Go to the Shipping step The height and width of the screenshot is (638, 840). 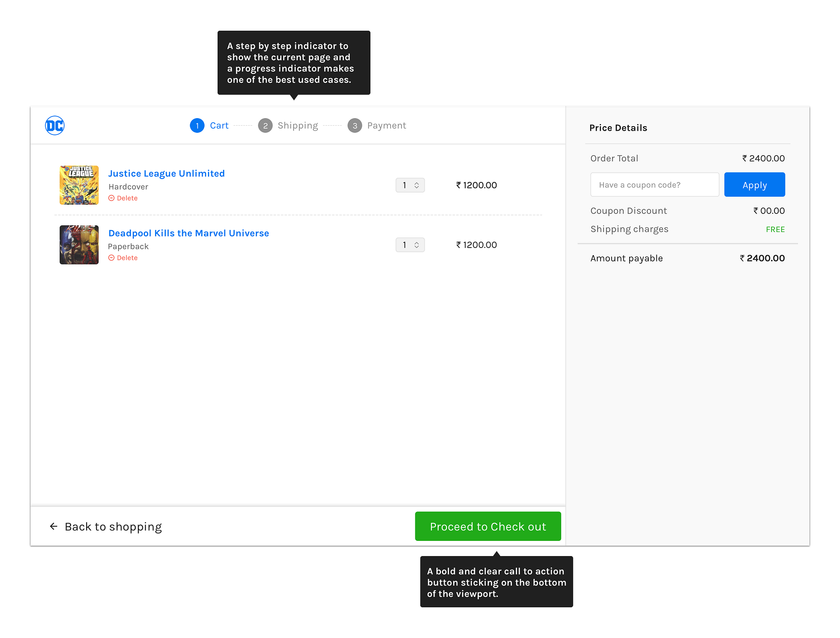[298, 125]
